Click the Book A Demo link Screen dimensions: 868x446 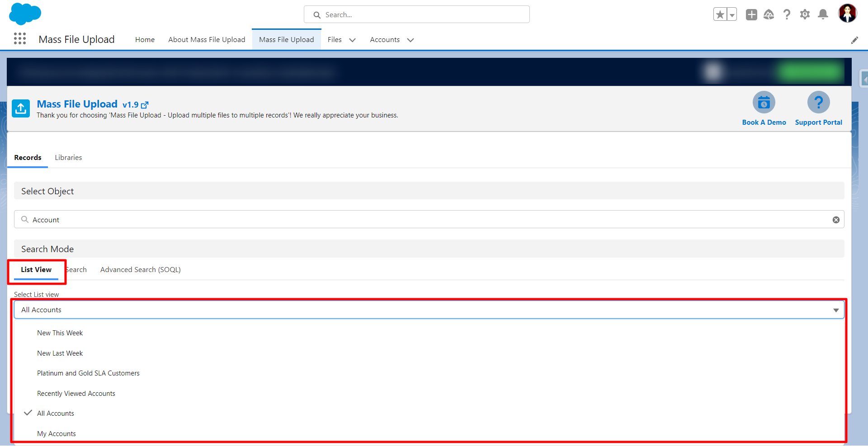click(764, 122)
